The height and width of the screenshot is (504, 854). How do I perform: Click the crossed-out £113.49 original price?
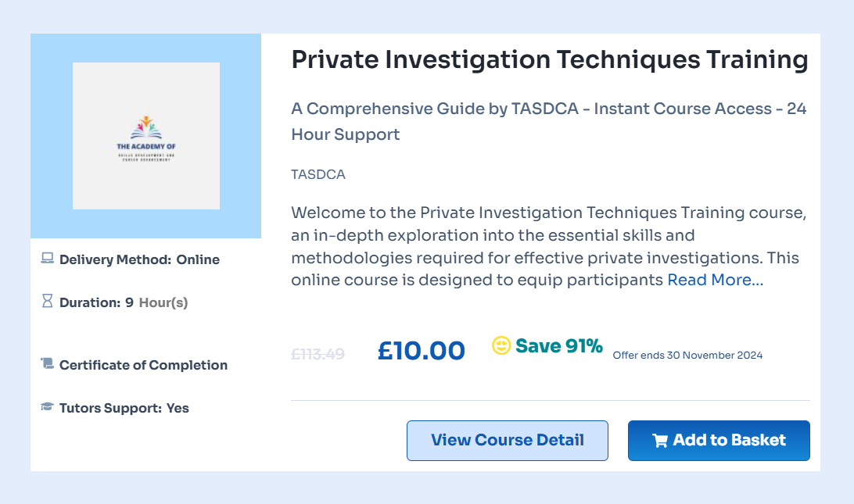point(318,354)
